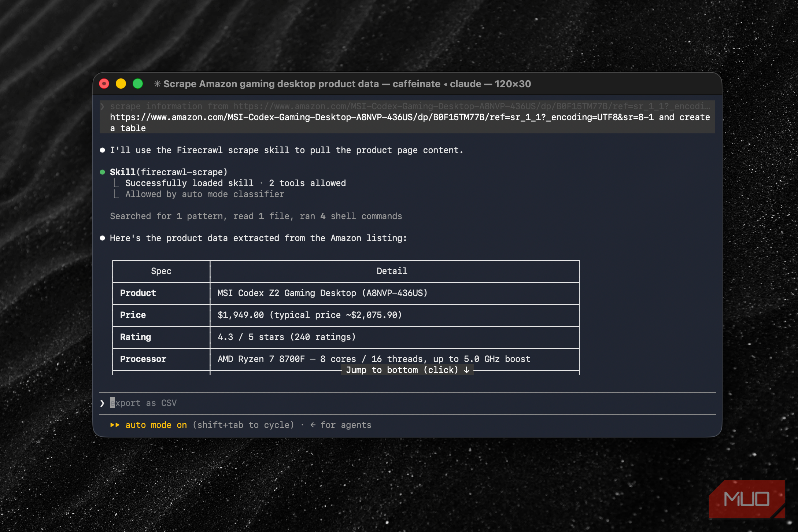The height and width of the screenshot is (532, 798).
Task: Click the 'Rating' row label
Action: pos(136,337)
